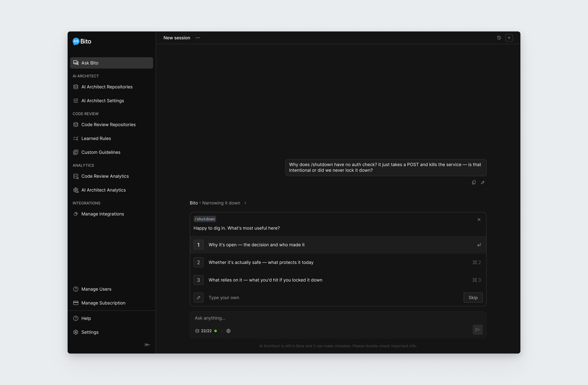
Task: Click the Manage integrations plug icon
Action: click(x=76, y=214)
